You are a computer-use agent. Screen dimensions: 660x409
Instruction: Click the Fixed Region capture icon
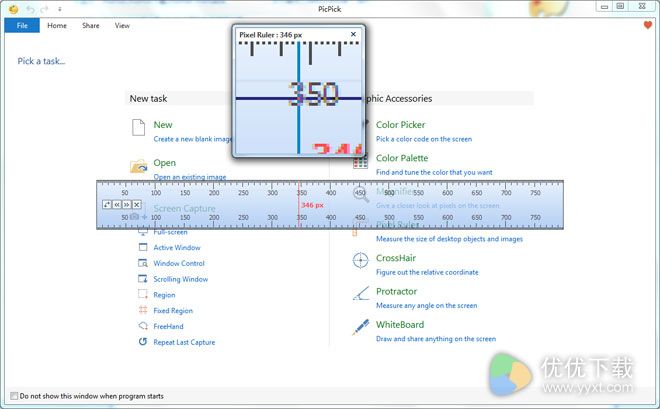pyautogui.click(x=143, y=310)
